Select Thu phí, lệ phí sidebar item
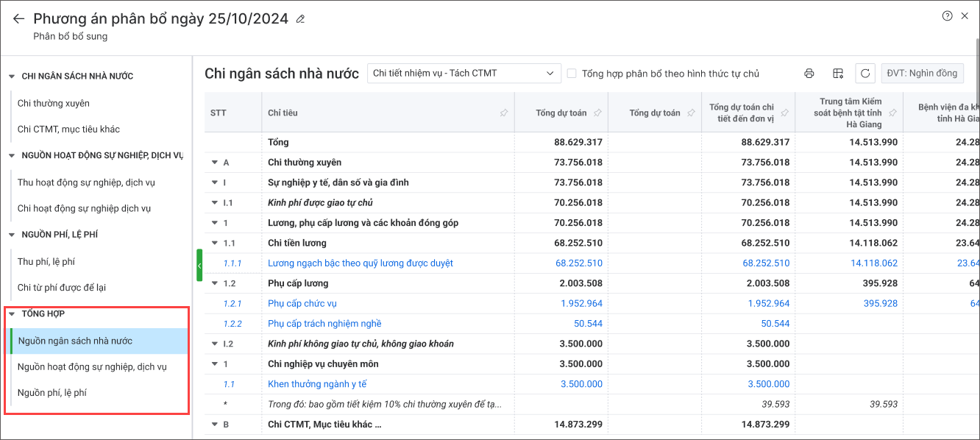The width and height of the screenshot is (980, 440). (46, 262)
